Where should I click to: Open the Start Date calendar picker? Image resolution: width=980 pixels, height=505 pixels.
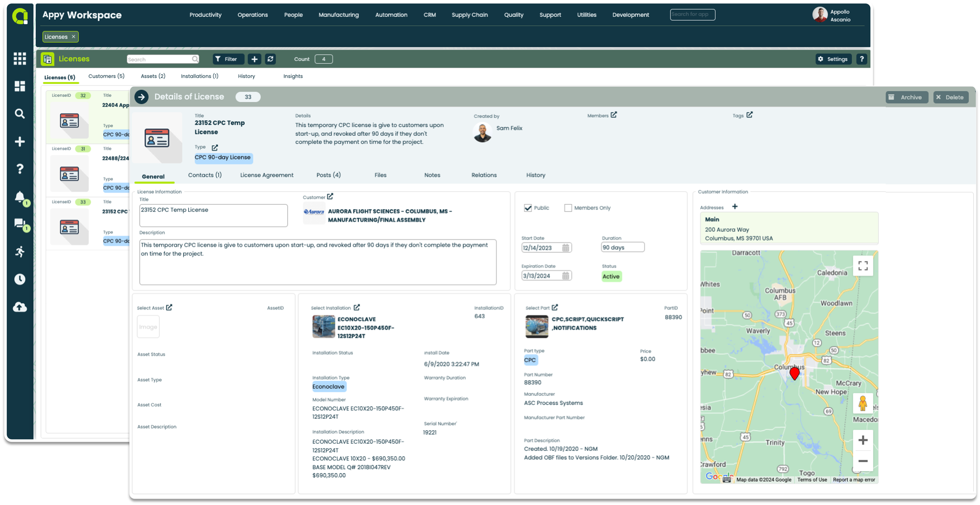click(566, 247)
